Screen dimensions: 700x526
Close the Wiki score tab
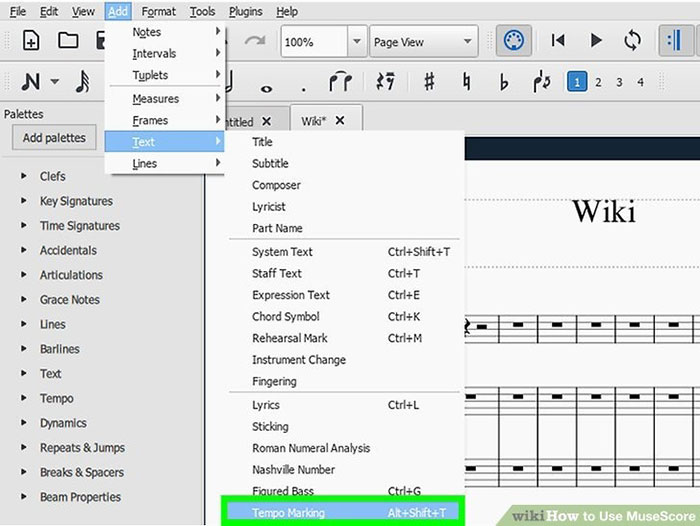[x=339, y=121]
